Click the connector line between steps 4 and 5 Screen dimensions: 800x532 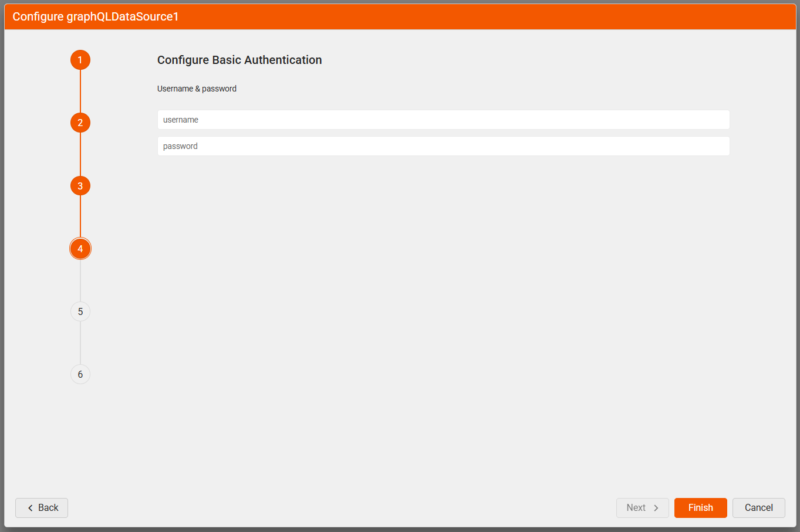click(x=80, y=280)
